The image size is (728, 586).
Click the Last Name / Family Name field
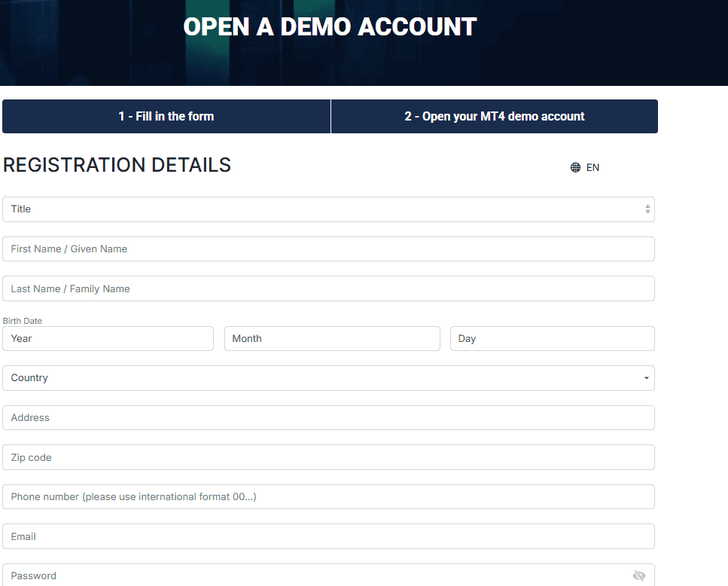[x=328, y=288]
